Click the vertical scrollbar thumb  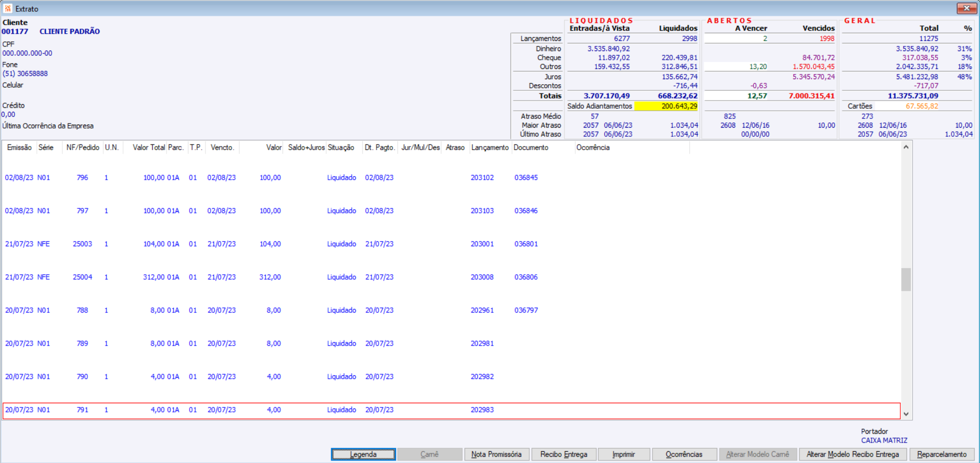tap(905, 279)
